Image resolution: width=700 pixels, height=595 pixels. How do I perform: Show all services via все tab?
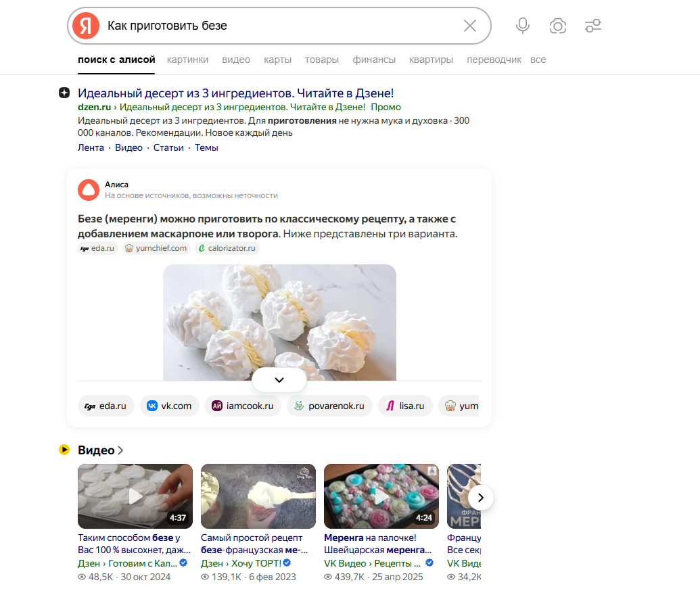(538, 59)
